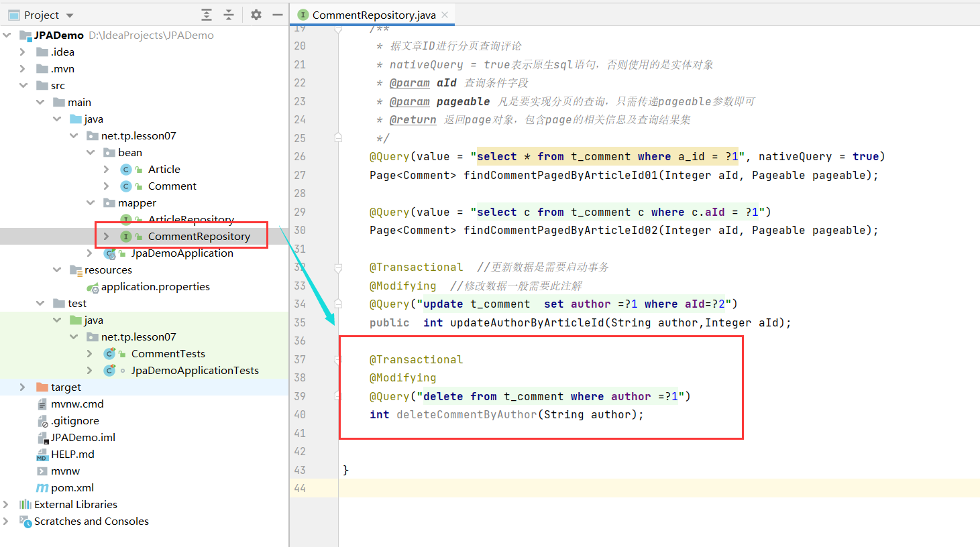Switch to the CommentRepository.java editor tab
This screenshot has width=980, height=547.
[x=374, y=15]
